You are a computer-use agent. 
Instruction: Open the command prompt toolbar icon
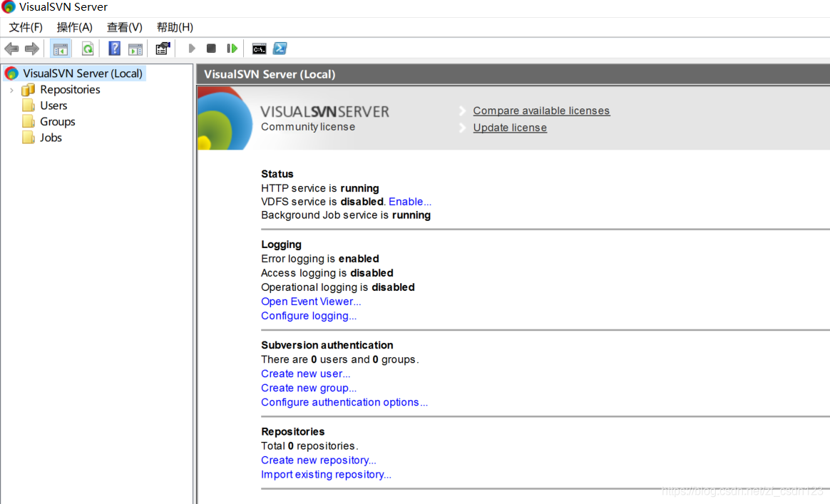(x=259, y=48)
